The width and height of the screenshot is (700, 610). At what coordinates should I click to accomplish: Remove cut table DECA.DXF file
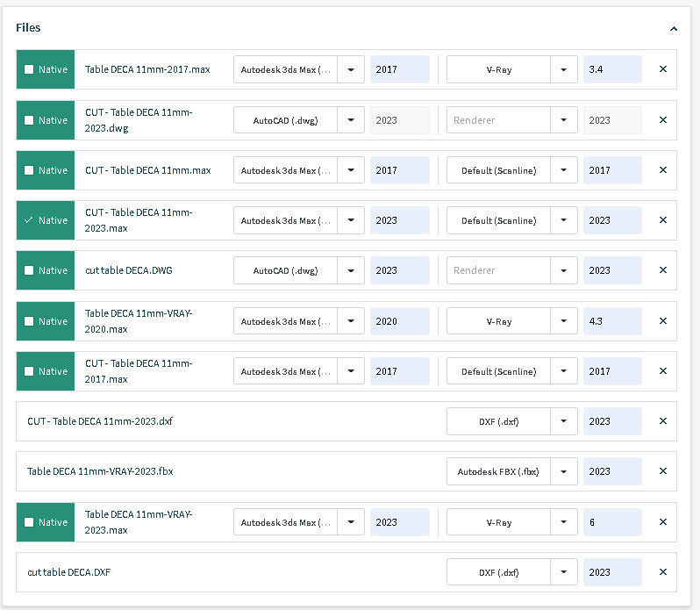pos(662,572)
